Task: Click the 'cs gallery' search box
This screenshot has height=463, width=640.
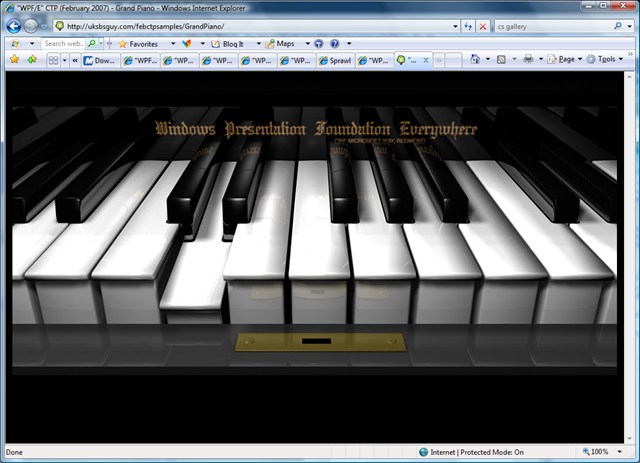Action: point(553,27)
